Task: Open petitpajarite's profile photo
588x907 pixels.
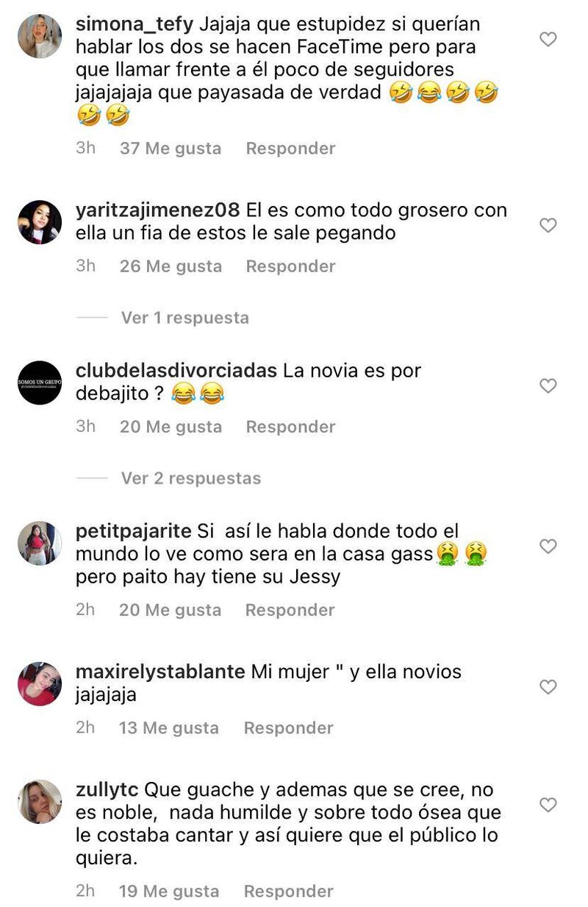Action: [x=40, y=543]
